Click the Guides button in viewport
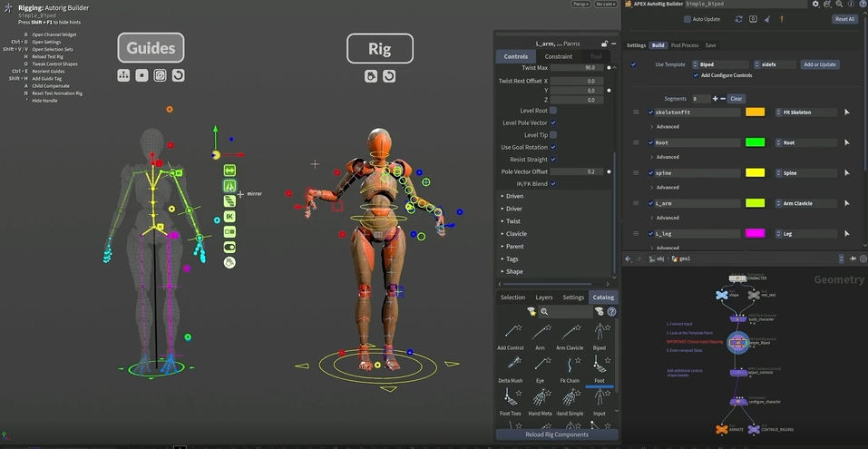Screen dimensions: 868x449 (151, 48)
